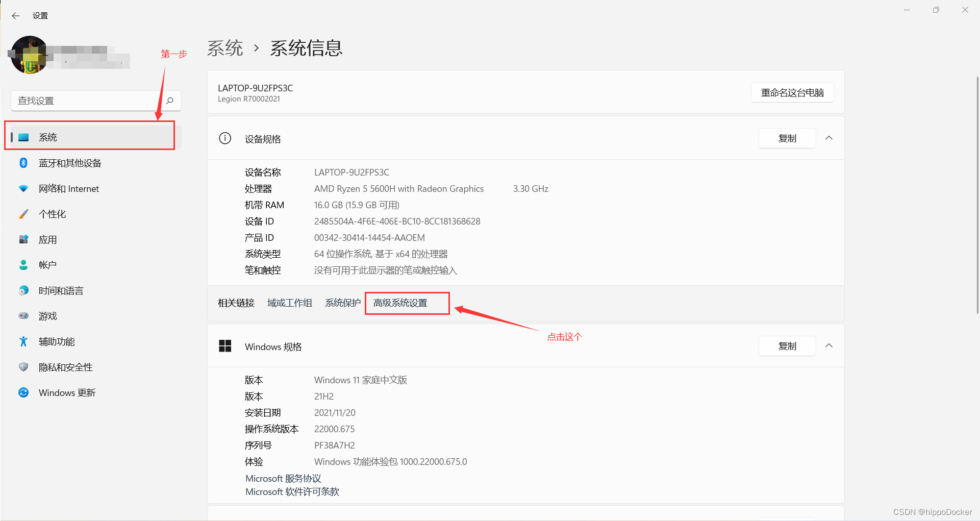The image size is (980, 521).
Task: Click the back arrow in Settings
Action: [x=16, y=16]
